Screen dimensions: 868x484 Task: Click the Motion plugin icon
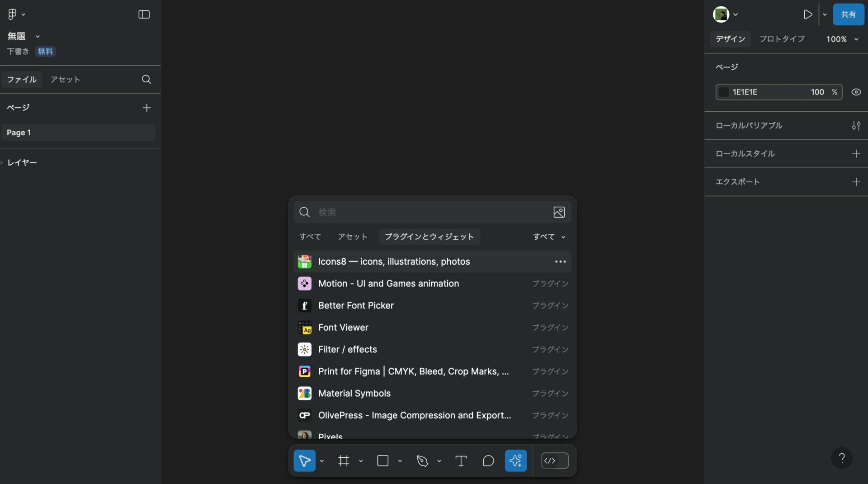coord(305,284)
